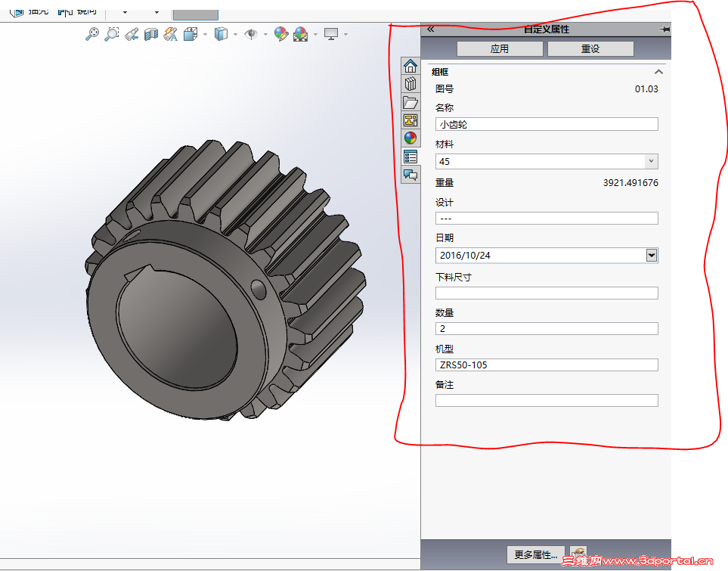
Task: Click the Zoom to Fit magnifier icon
Action: (x=92, y=34)
